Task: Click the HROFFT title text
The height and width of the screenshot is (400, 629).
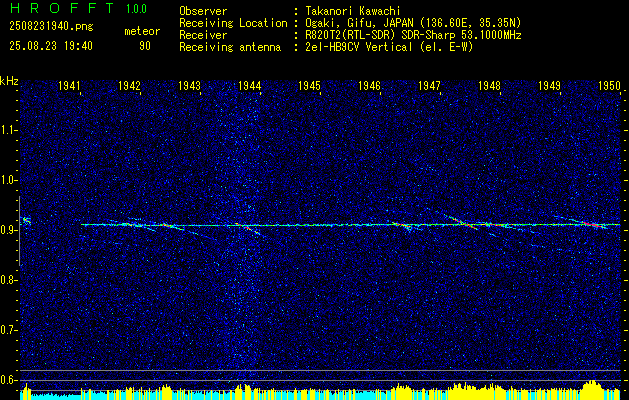Action: 61,8
